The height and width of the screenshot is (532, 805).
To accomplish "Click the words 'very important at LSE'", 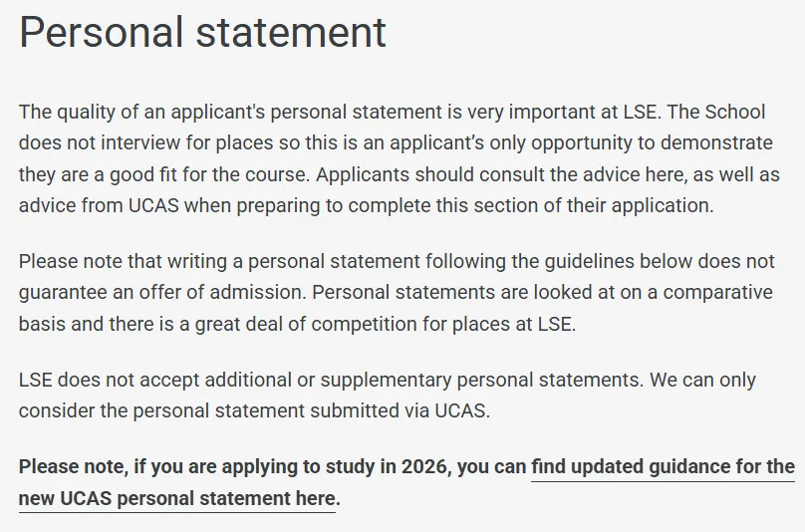I will tap(562, 112).
